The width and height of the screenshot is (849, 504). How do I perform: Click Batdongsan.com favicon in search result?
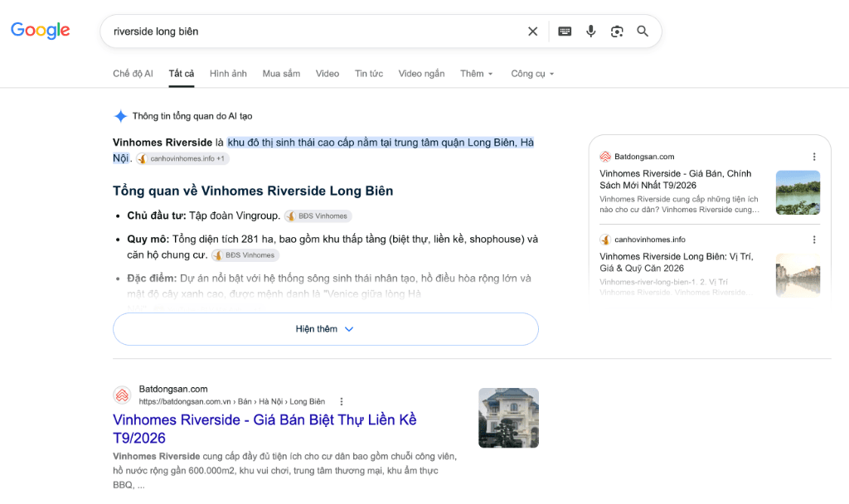[123, 395]
